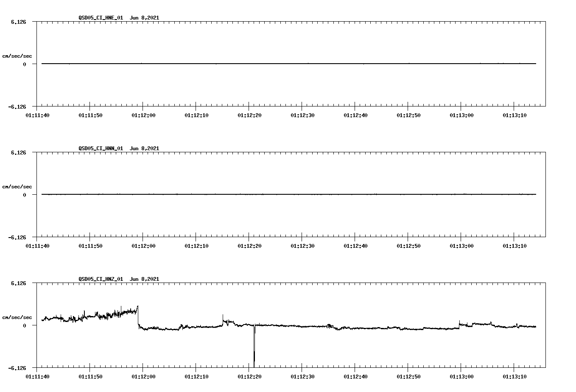Pick the 01:12:10 time label under HNZ plot
The width and height of the screenshot is (576, 392).
coord(196,376)
